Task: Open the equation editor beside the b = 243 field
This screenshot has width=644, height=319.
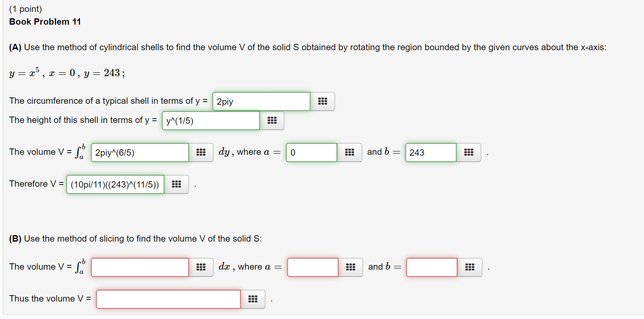Action: (x=469, y=152)
